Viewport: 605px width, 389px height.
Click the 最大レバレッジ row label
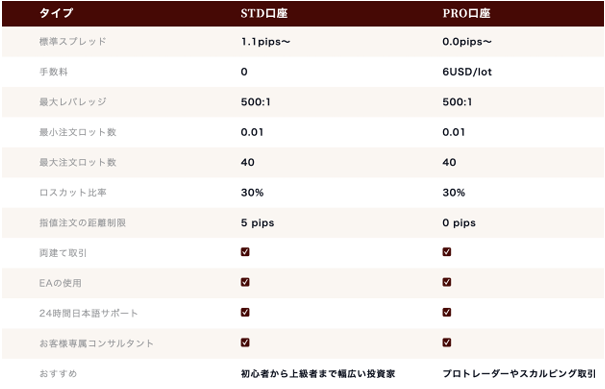pos(73,102)
